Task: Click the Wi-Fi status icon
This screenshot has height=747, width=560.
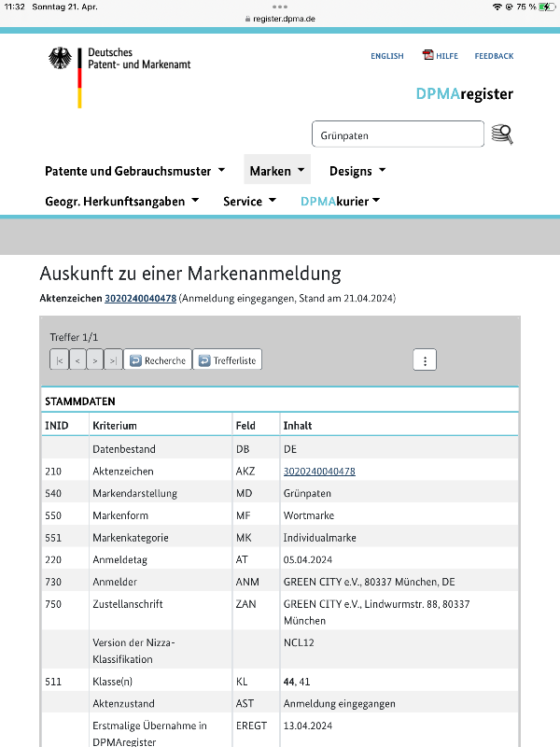Action: click(x=497, y=7)
